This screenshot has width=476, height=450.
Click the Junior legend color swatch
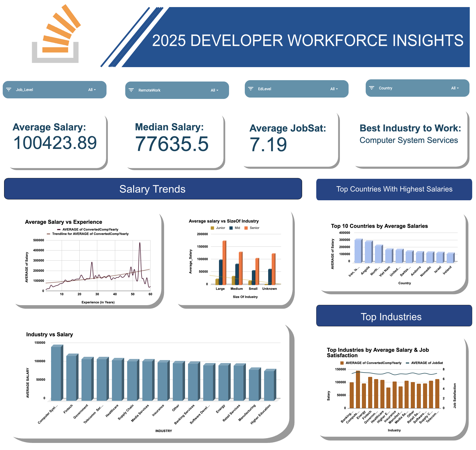pyautogui.click(x=212, y=228)
